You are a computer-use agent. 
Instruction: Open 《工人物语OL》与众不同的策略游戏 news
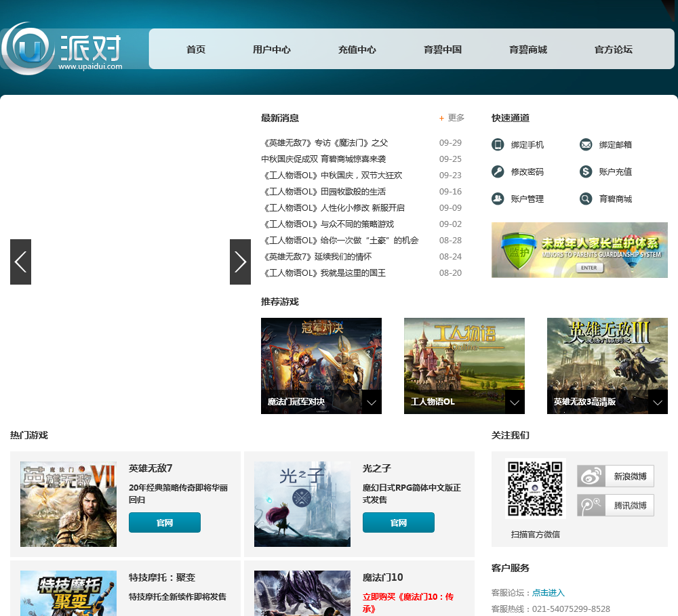tap(327, 224)
